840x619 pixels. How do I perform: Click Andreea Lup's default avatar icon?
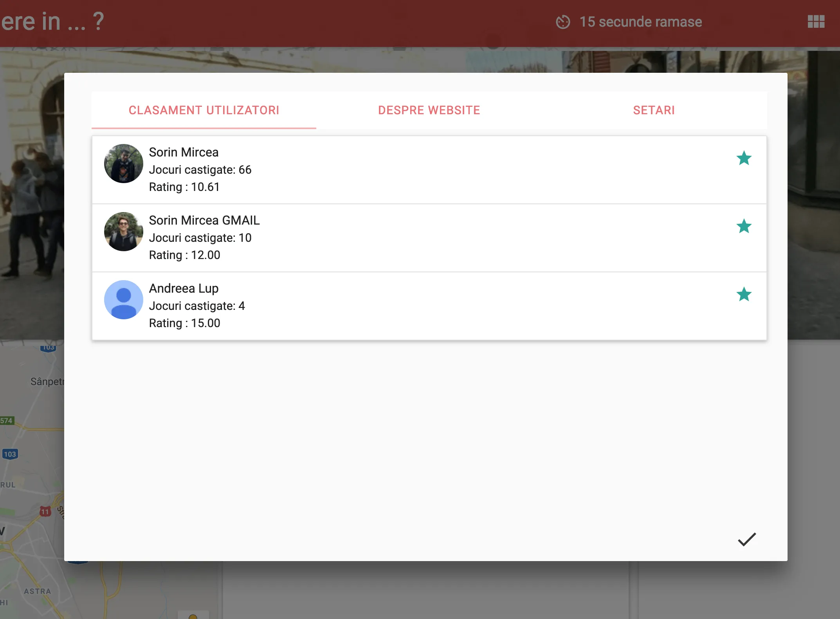[x=124, y=300]
